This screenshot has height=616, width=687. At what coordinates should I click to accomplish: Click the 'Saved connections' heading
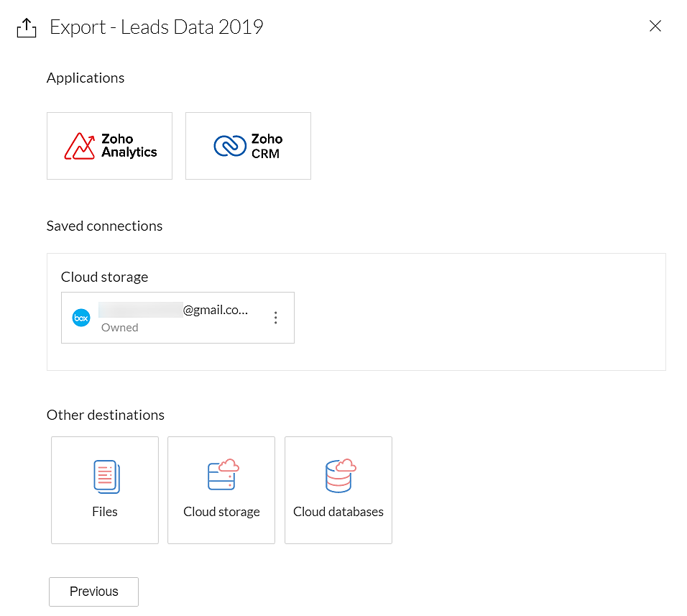coord(104,226)
